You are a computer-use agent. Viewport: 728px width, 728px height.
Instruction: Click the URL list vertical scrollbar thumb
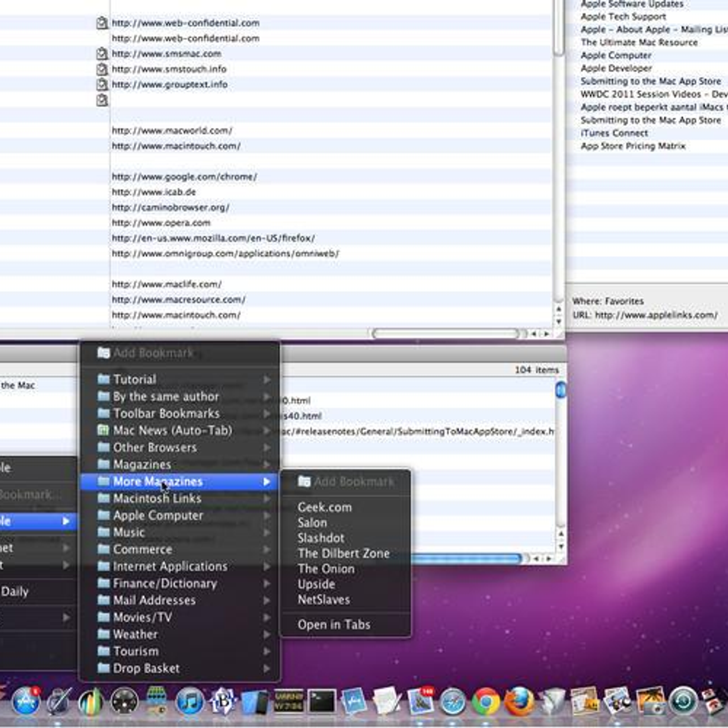(x=559, y=27)
